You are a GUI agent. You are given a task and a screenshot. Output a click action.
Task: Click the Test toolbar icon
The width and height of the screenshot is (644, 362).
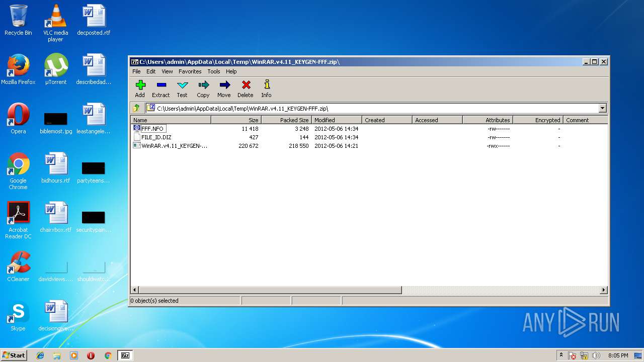182,88
